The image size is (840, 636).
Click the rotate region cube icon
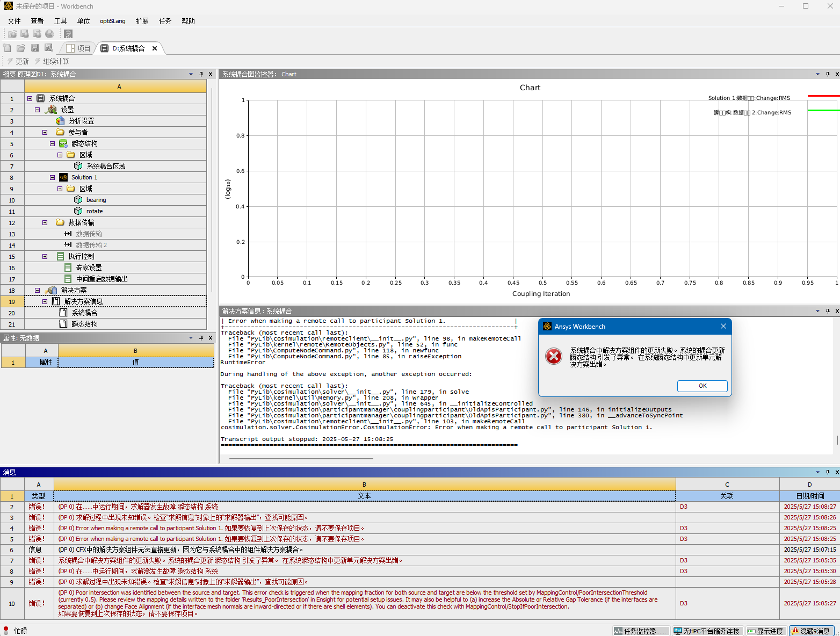pyautogui.click(x=78, y=211)
